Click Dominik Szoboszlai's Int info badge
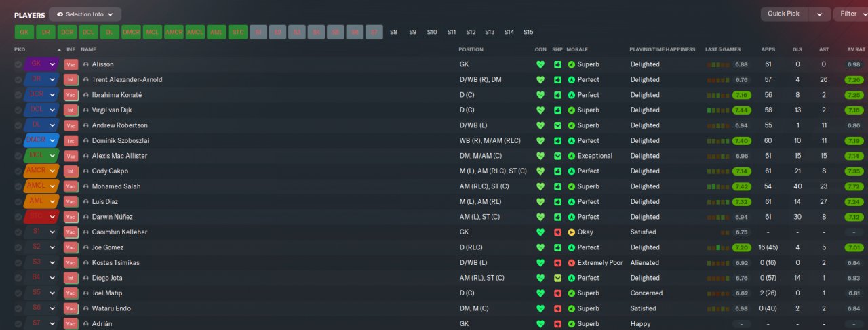The height and width of the screenshot is (330, 868). (x=71, y=141)
